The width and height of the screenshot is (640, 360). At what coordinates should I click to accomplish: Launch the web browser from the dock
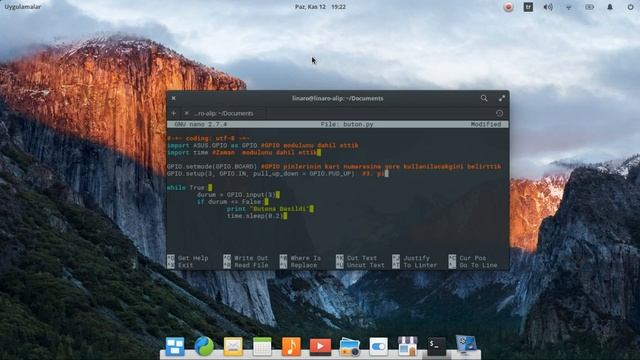204,347
